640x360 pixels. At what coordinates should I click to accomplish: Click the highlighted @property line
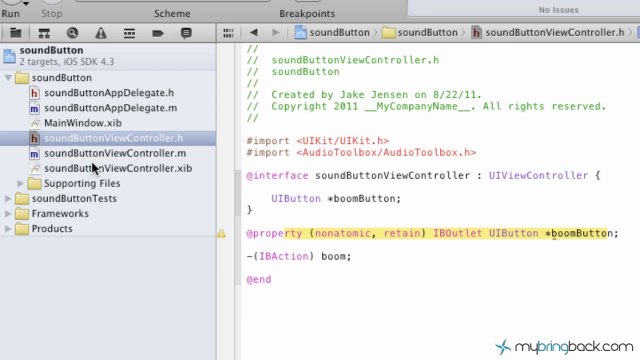tap(432, 233)
